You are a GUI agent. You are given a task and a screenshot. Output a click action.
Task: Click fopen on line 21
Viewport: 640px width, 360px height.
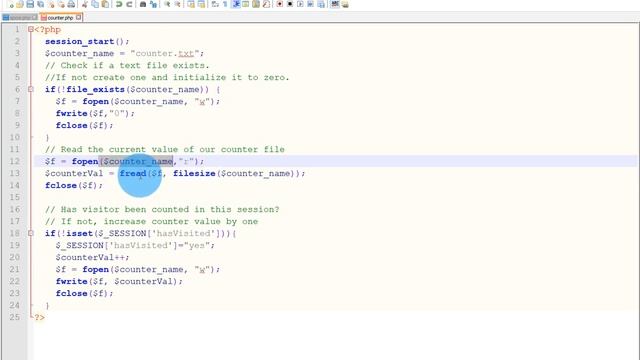(96, 269)
